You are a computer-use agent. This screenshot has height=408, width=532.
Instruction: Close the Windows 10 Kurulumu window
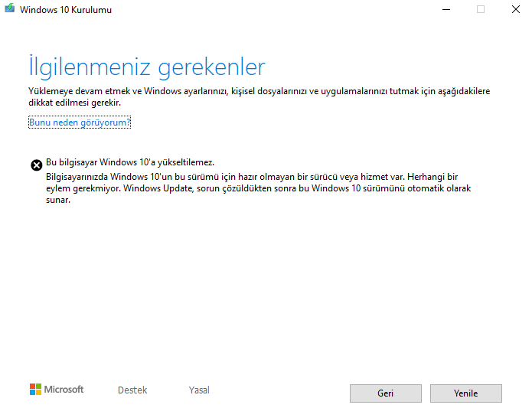[516, 9]
